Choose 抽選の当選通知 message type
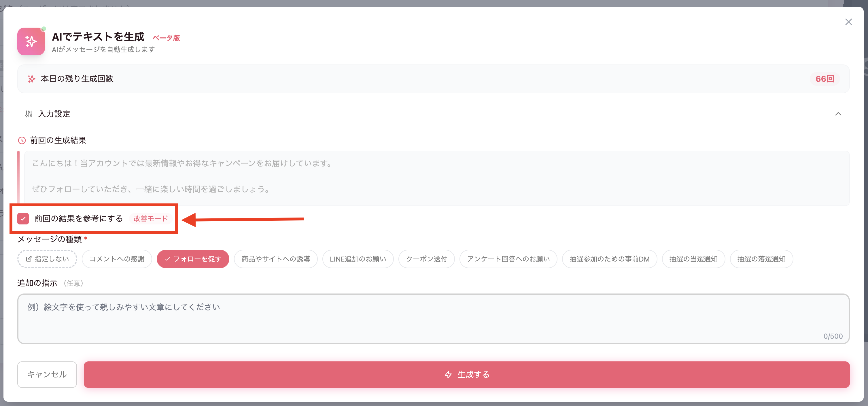This screenshot has height=406, width=868. click(x=693, y=259)
